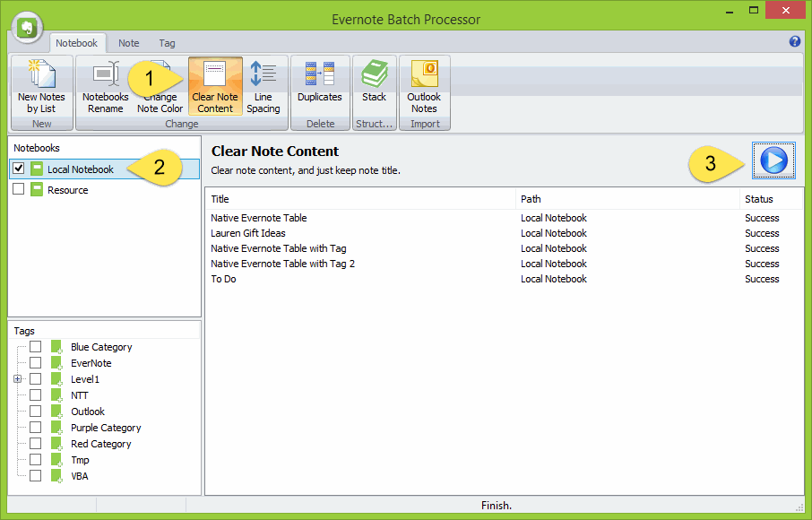Sort by the Status column header
The height and width of the screenshot is (520, 812).
(771, 199)
